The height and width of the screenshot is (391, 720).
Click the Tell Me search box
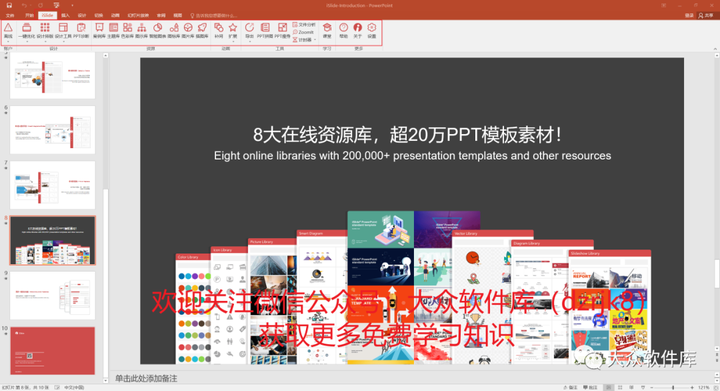tap(214, 16)
